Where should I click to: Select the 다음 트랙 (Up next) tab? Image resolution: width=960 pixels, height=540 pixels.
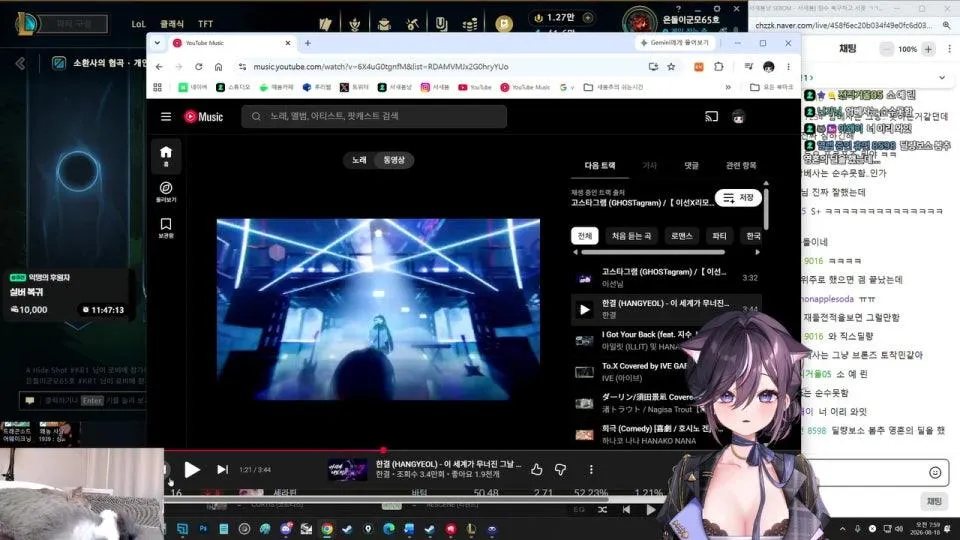click(600, 165)
